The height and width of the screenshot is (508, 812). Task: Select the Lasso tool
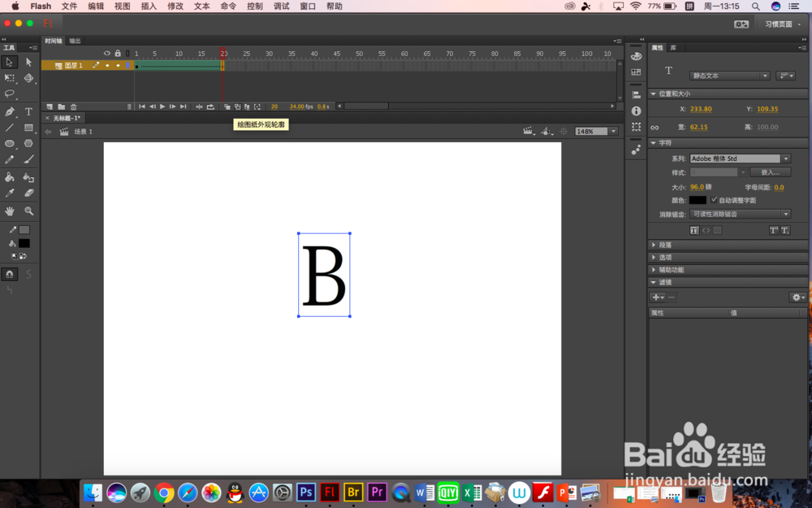[x=9, y=93]
